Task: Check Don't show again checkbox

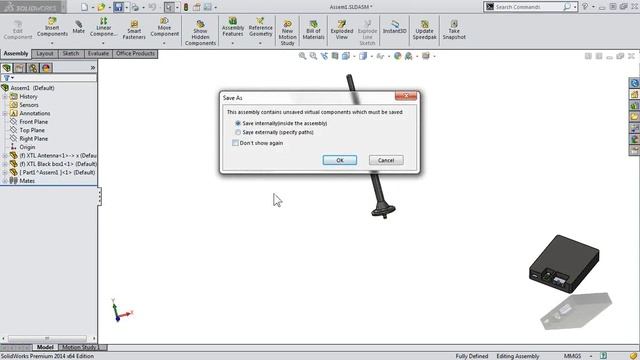Action: point(235,143)
